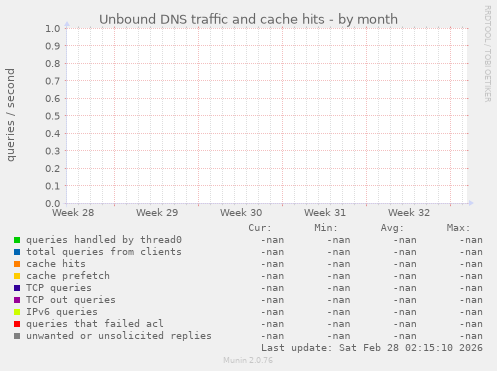Image resolution: width=497 pixels, height=371 pixels.
Task: Click the yellow 'cache prefetch' legend swatch
Action: pos(17,276)
